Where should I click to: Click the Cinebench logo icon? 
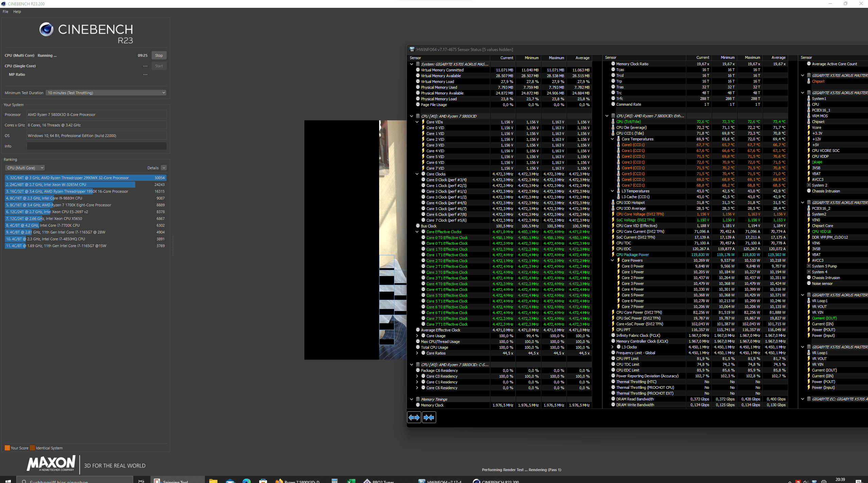[x=47, y=30]
